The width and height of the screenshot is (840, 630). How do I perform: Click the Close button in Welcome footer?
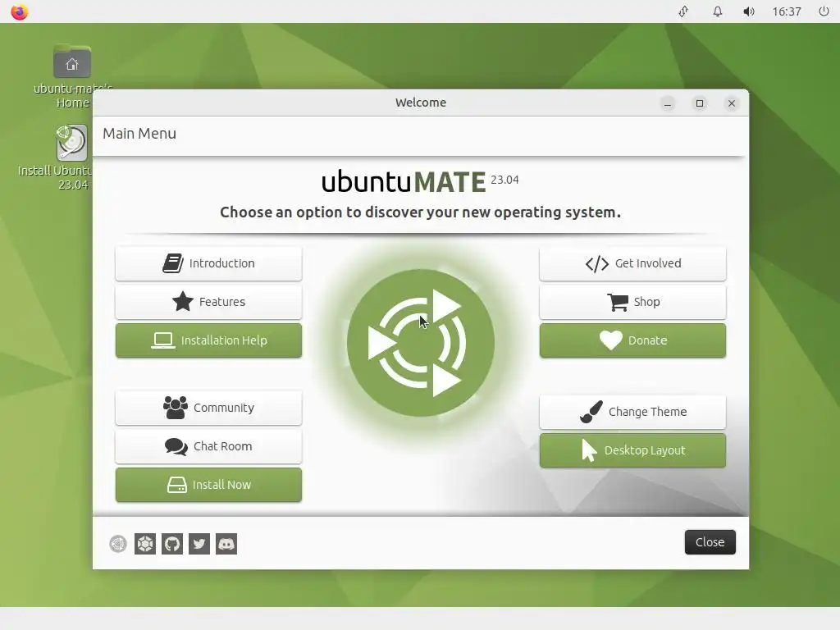point(710,542)
